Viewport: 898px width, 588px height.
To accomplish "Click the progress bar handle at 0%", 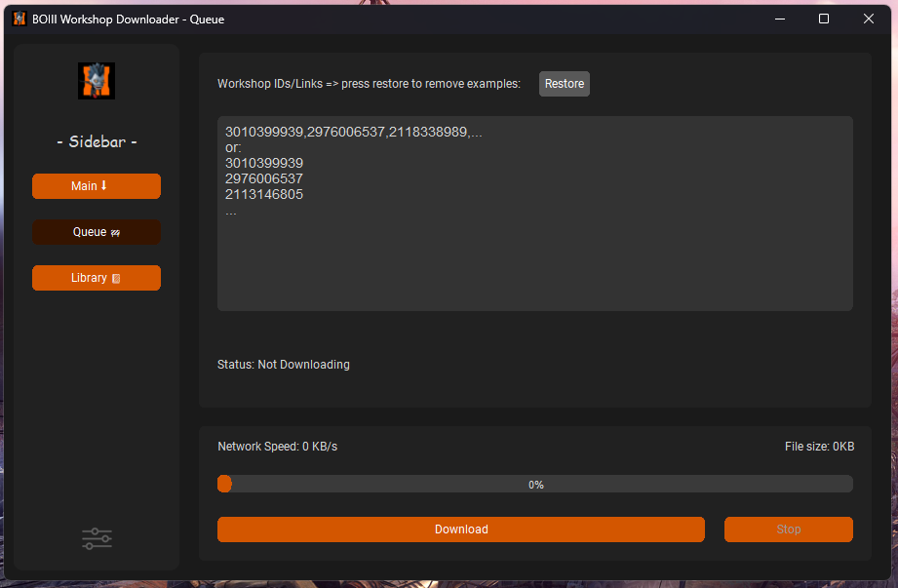I will [224, 484].
